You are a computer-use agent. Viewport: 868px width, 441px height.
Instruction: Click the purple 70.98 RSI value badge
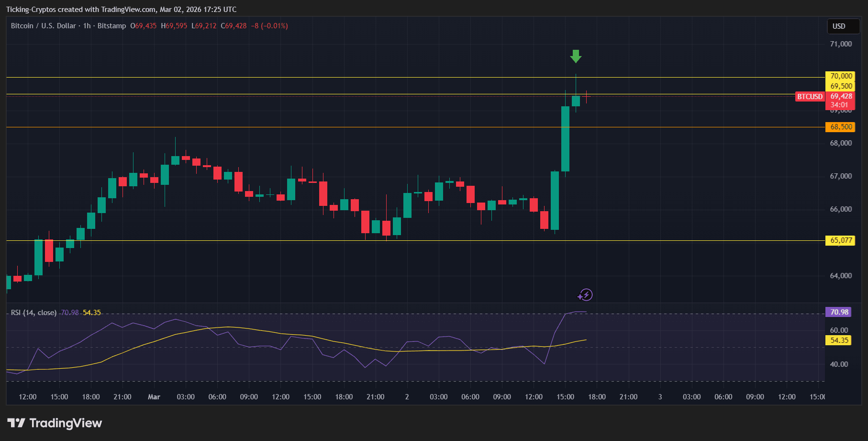coord(838,312)
